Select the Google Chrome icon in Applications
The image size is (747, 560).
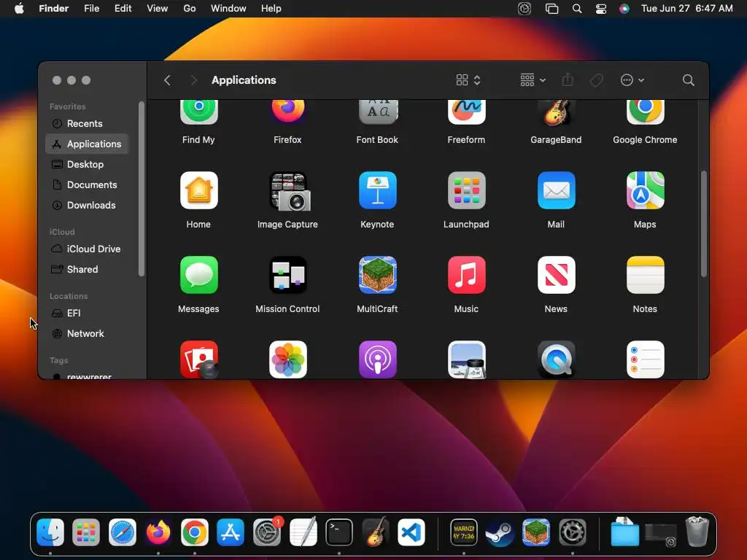[x=645, y=112]
